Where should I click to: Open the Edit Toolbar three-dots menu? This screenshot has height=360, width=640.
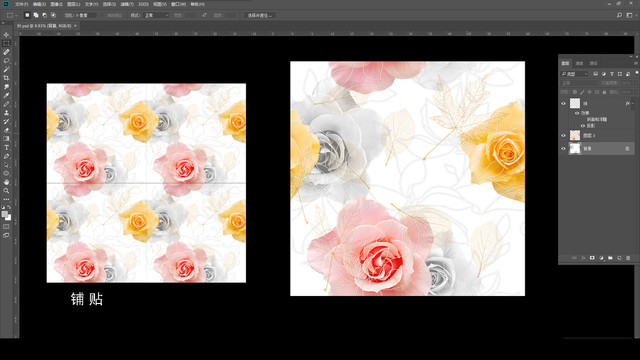coord(6,200)
